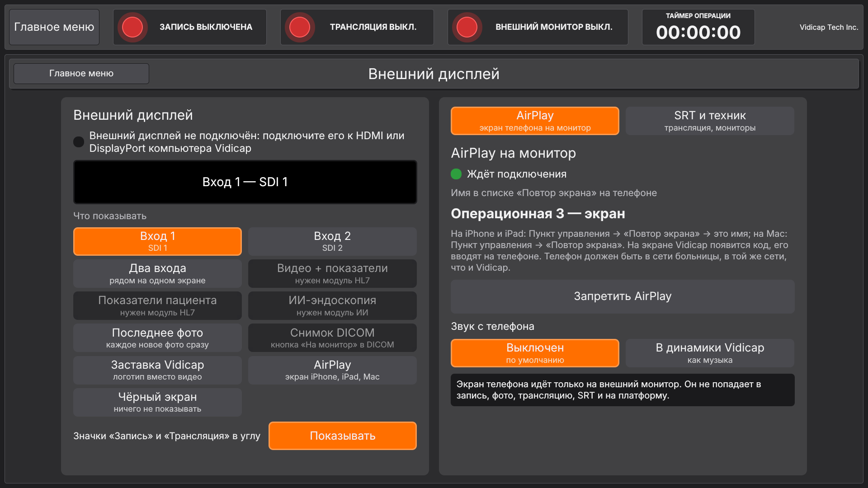Click the red external monitor status icon
The image size is (868, 488).
coord(467,27)
